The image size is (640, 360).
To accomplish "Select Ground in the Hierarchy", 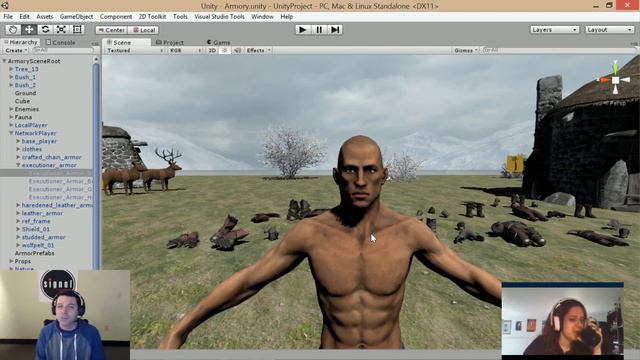I will click(25, 93).
